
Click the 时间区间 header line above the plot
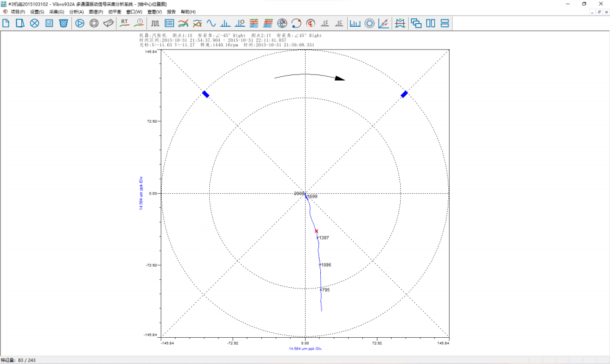point(213,40)
